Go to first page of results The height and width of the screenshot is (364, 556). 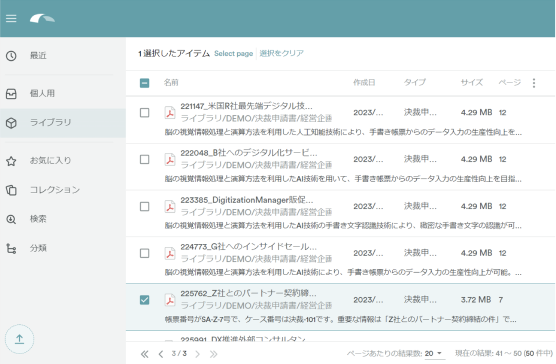coord(144,354)
